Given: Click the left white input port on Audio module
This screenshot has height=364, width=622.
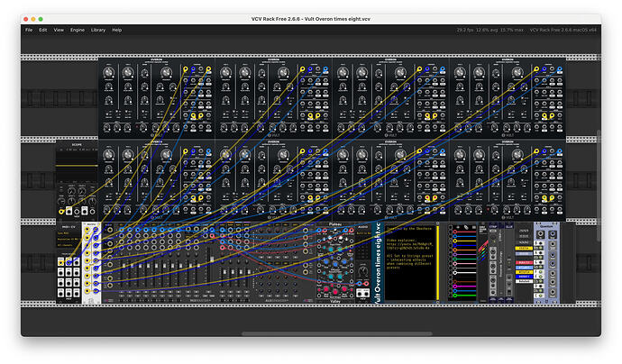Looking at the screenshot, I should [x=360, y=294].
